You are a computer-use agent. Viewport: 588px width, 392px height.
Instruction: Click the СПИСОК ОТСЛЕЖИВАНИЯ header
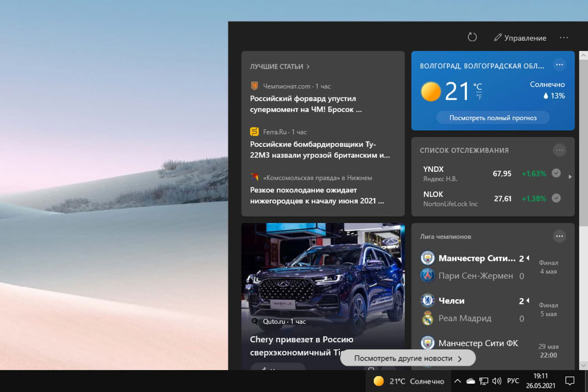[x=464, y=151]
